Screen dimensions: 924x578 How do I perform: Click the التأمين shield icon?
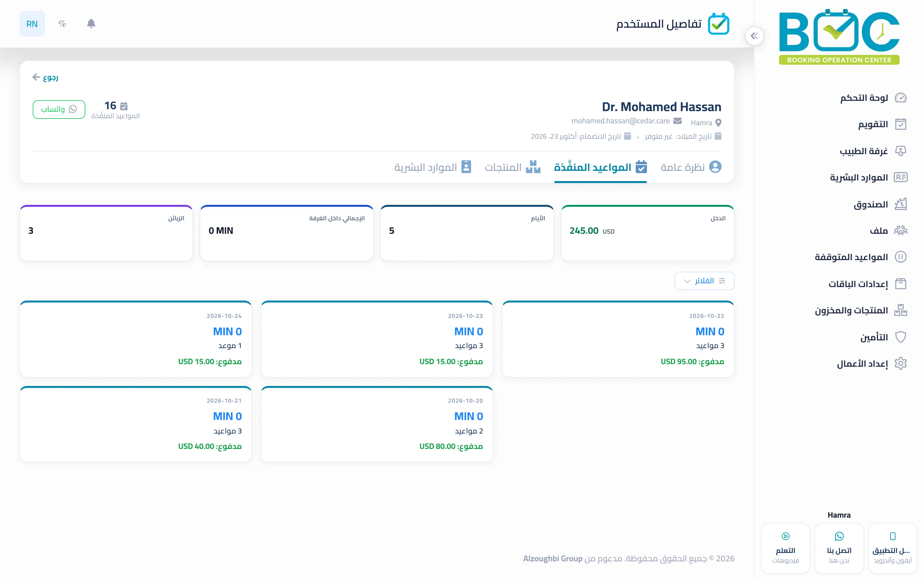coord(900,337)
